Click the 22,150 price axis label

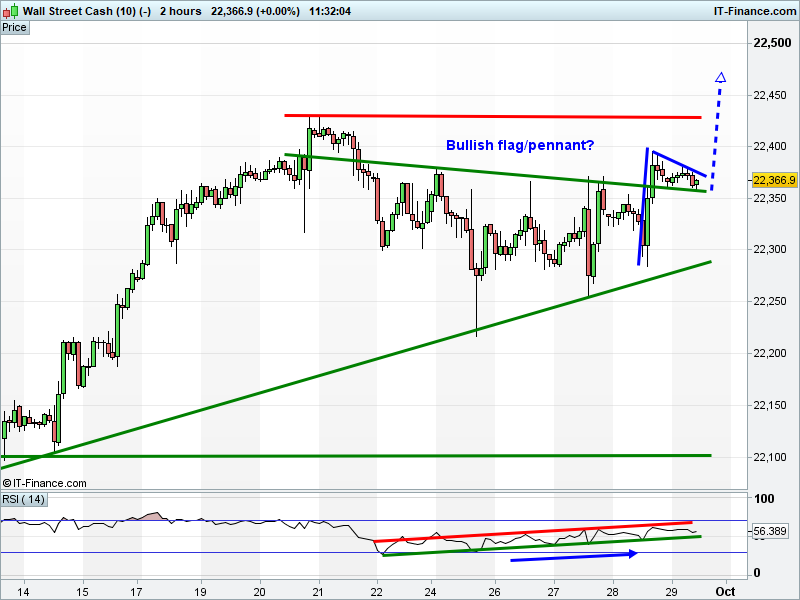coord(769,405)
